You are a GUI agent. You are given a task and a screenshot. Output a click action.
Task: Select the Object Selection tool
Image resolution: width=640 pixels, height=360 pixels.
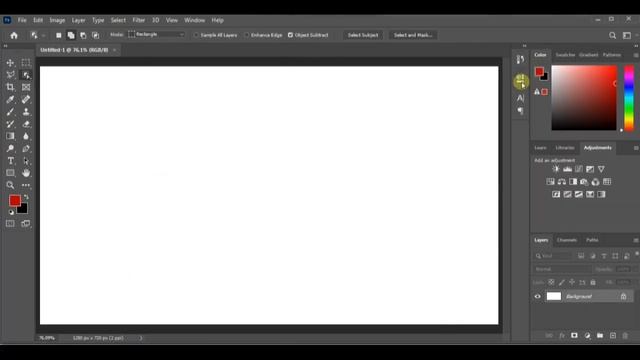[x=26, y=75]
